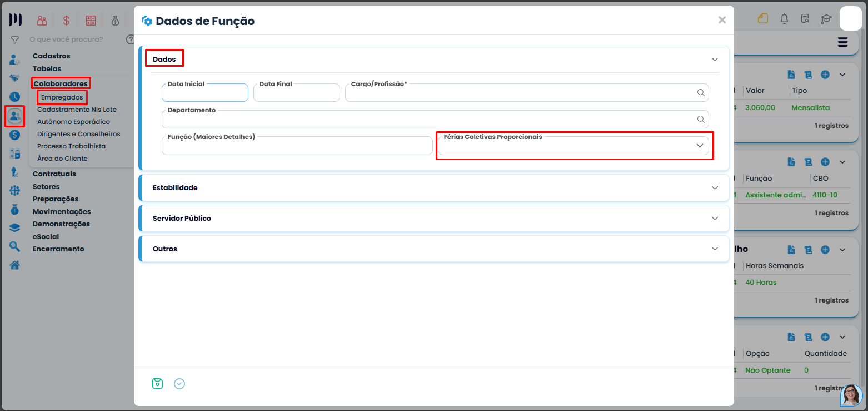This screenshot has width=868, height=411.
Task: Open the Demonstrações menu
Action: pyautogui.click(x=61, y=224)
